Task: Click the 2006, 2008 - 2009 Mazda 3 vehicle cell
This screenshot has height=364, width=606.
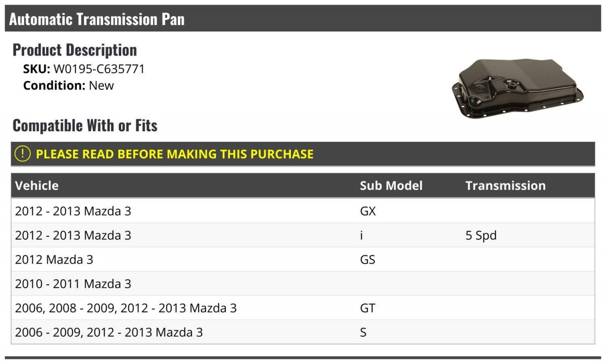Action: click(126, 308)
